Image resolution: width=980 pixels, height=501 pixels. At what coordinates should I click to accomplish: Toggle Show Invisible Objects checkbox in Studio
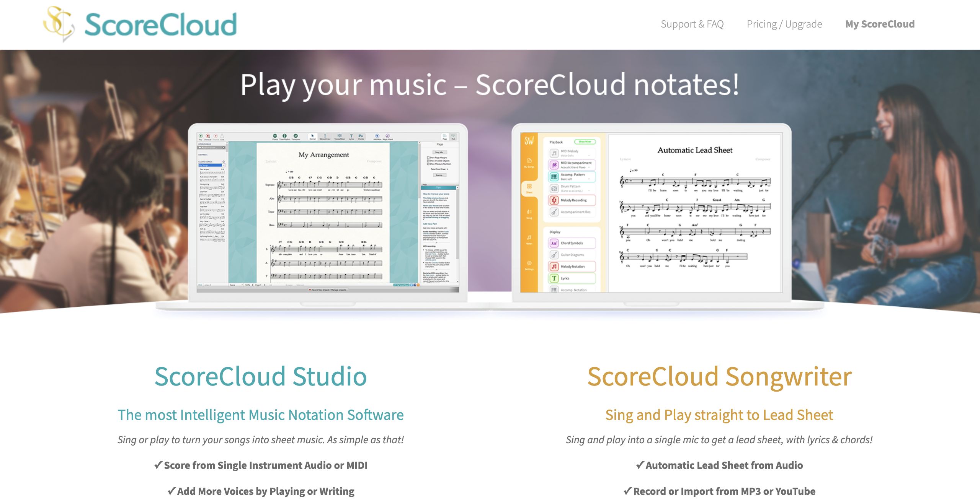coord(428,161)
